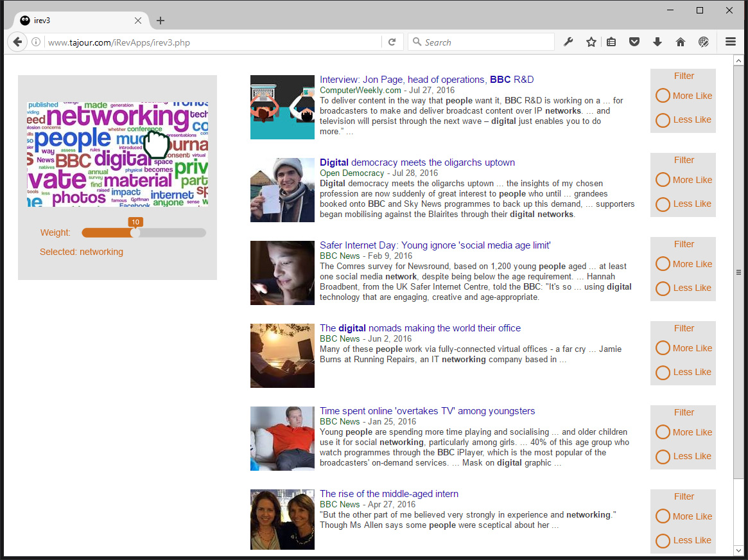The width and height of the screenshot is (748, 560).
Task: Open the Pocket icon in toolbar
Action: [x=634, y=42]
